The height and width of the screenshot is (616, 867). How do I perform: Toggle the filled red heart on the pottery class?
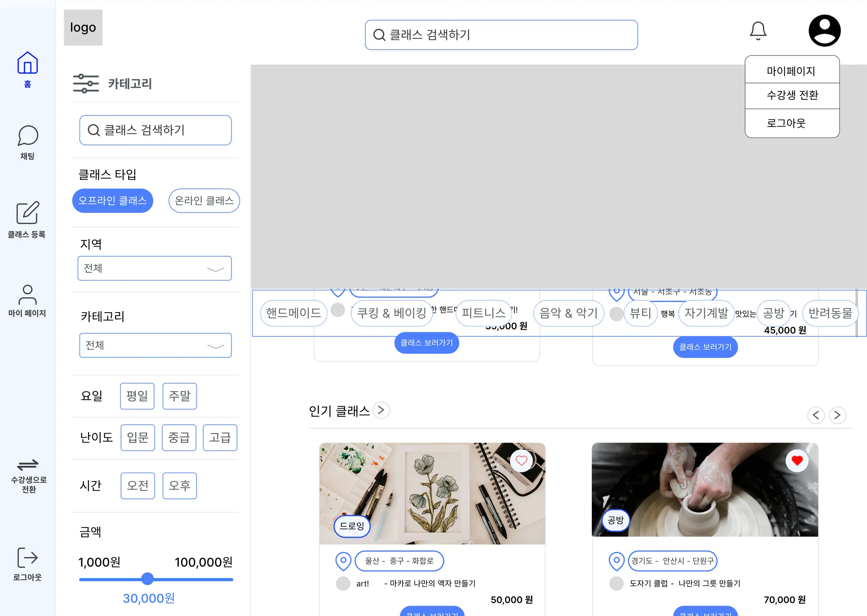click(x=797, y=461)
